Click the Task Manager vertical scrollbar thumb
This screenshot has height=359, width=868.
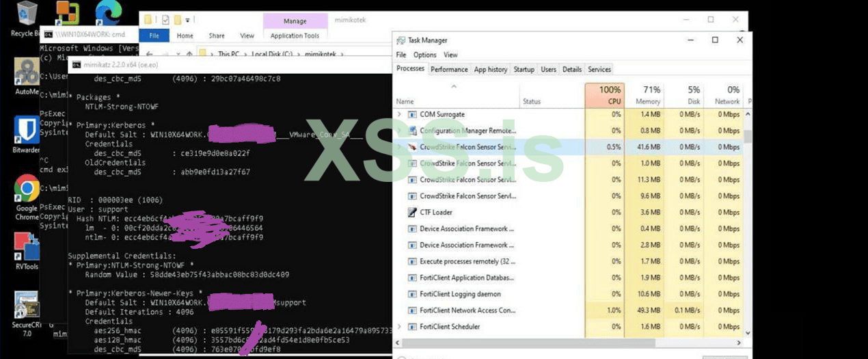coord(748,135)
